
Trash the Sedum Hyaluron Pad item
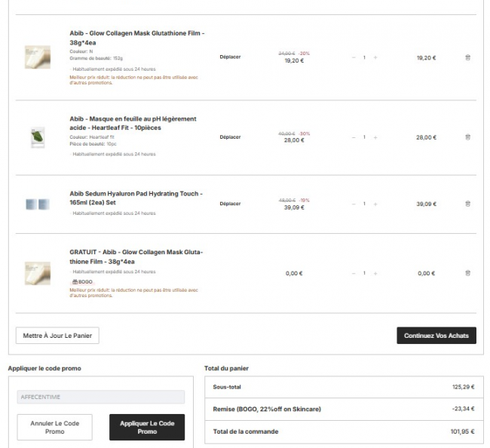coord(467,204)
